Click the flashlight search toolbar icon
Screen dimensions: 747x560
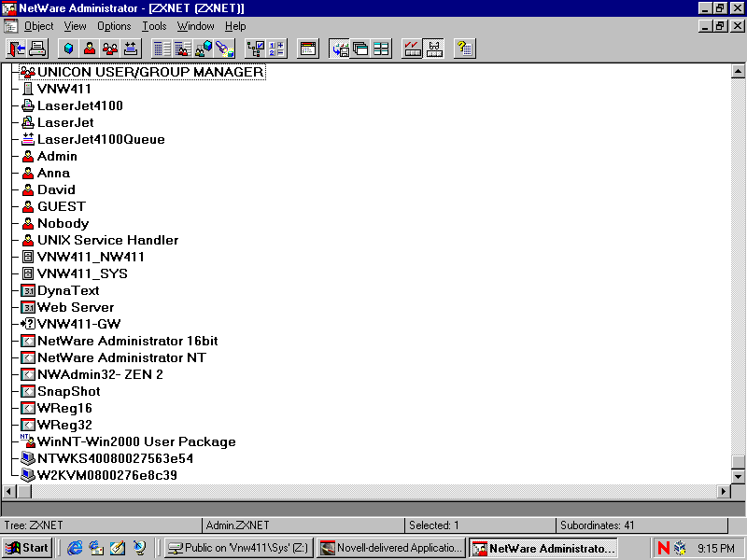tap(224, 49)
